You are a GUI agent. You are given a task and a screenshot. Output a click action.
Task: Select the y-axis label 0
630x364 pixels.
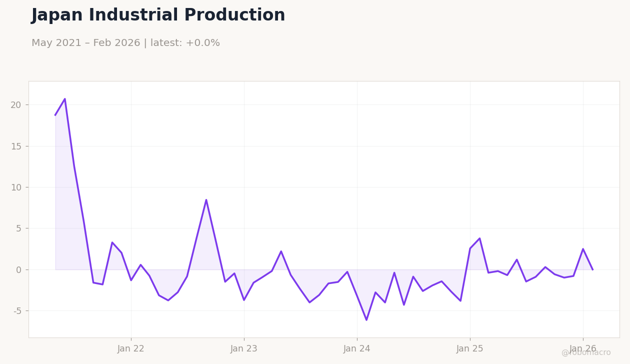pyautogui.click(x=18, y=270)
